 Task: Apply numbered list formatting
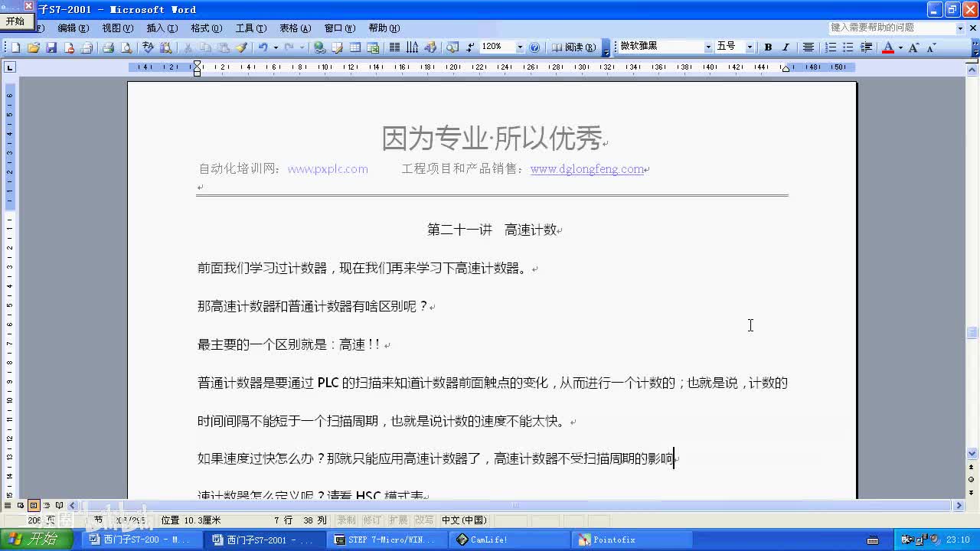(x=831, y=47)
